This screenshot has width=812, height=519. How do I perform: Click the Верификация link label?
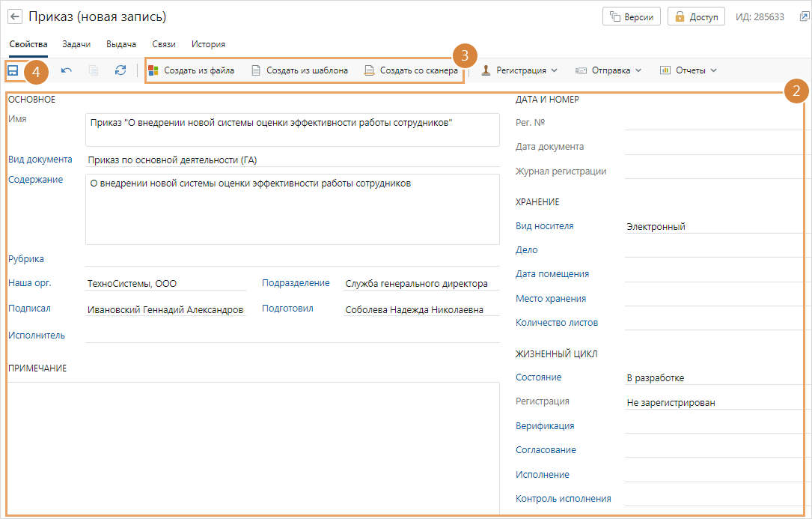point(545,426)
